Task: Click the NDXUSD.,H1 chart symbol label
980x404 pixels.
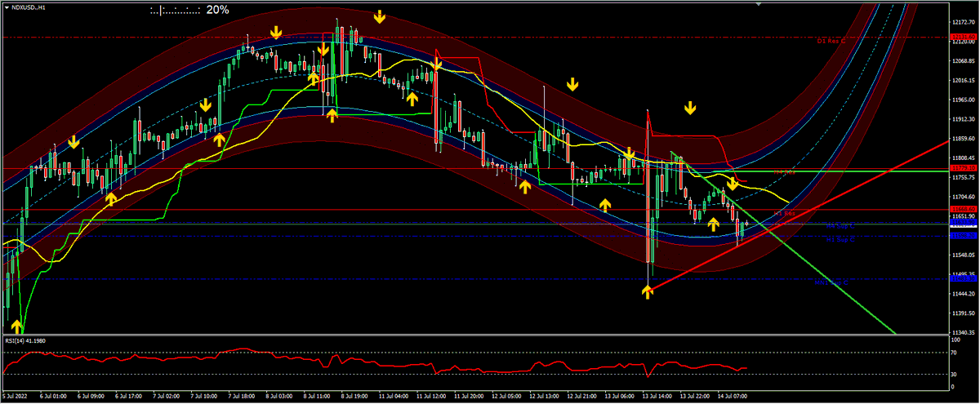Action: (29, 8)
